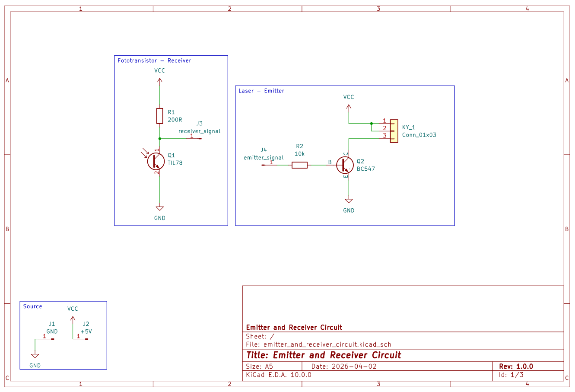Select the "Sheet: /" title block text
Screen dimensions: 575x392
point(260,336)
